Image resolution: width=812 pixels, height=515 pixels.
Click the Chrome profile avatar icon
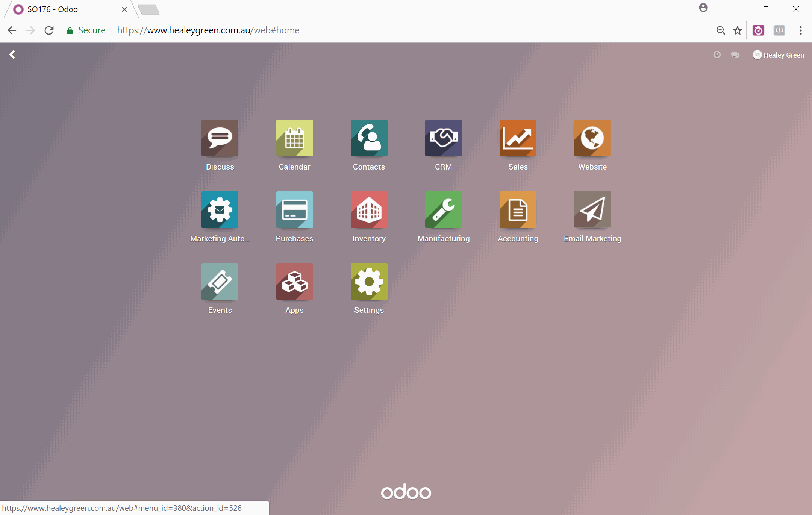pyautogui.click(x=703, y=8)
